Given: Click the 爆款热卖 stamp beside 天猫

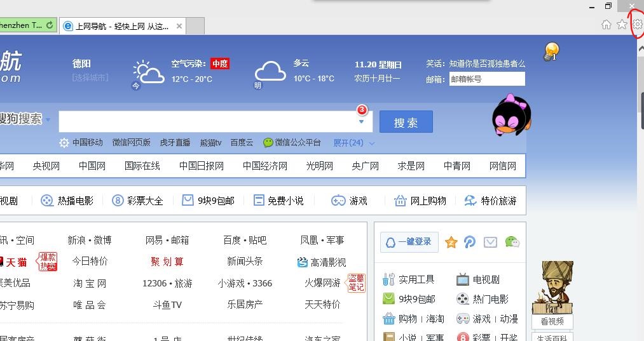Looking at the screenshot, I should point(47,262).
